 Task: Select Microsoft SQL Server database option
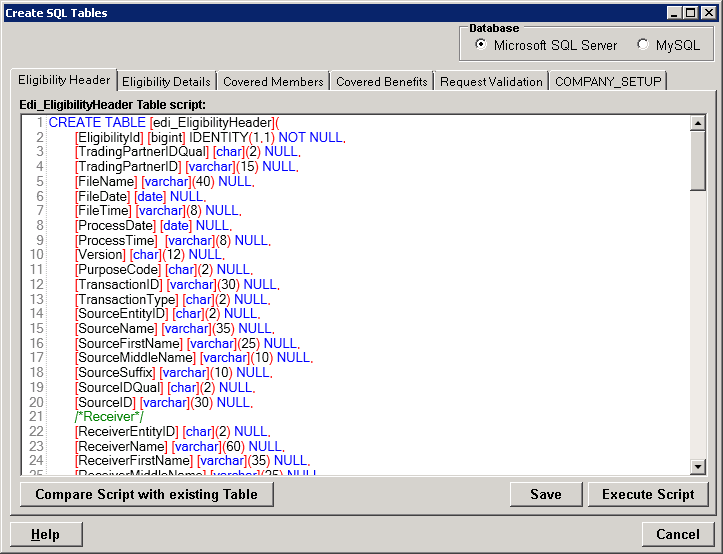481,45
